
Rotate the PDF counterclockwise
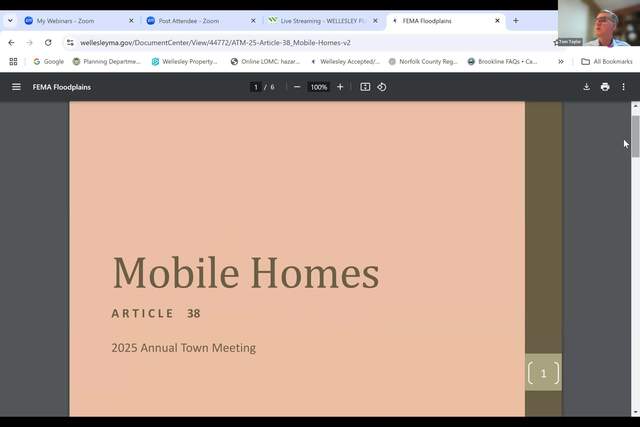pyautogui.click(x=381, y=87)
